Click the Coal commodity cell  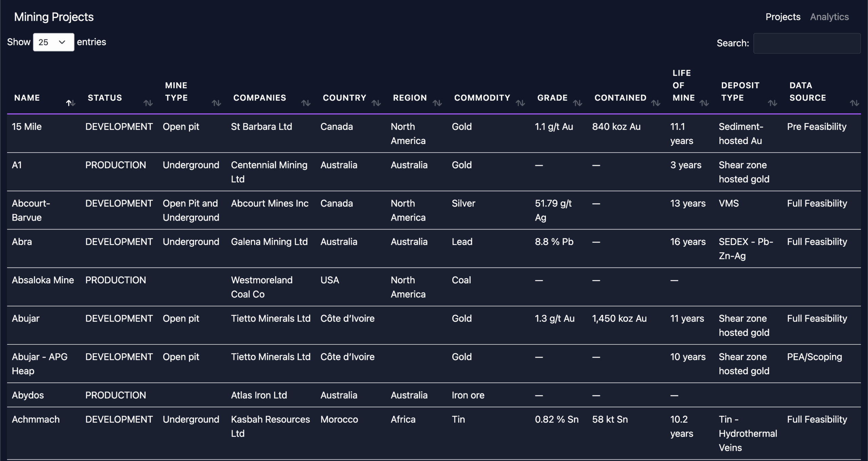(461, 280)
